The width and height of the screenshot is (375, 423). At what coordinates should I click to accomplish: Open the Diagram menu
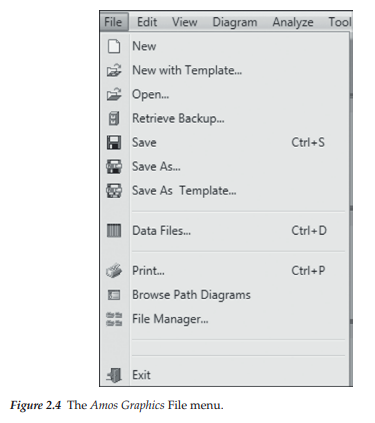(235, 22)
